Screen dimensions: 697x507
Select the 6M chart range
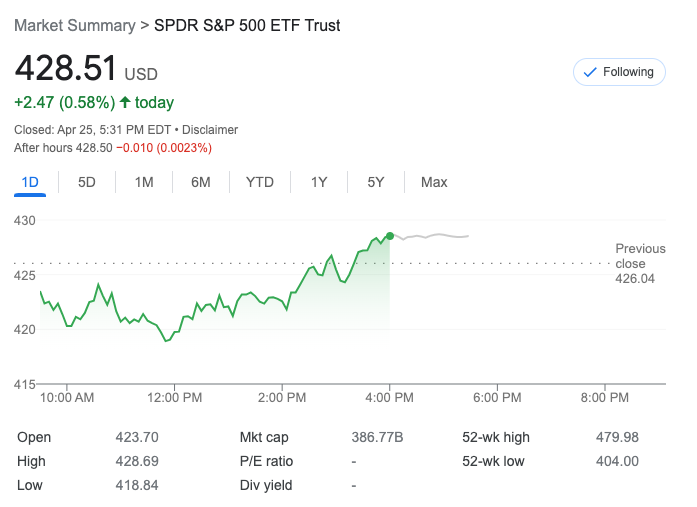[201, 182]
